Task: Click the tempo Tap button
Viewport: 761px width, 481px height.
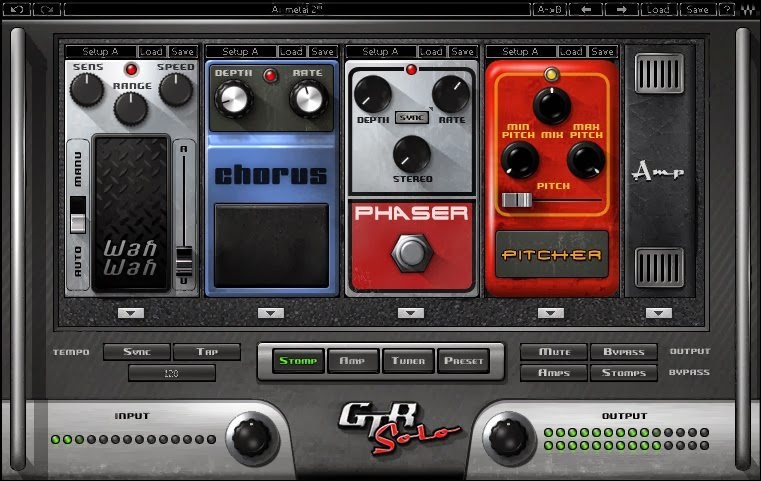Action: click(x=207, y=351)
